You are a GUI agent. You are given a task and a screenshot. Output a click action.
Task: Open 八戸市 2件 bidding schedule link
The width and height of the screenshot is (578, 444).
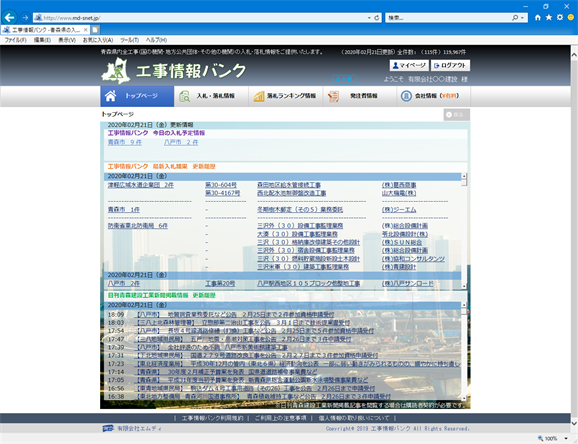click(x=181, y=142)
